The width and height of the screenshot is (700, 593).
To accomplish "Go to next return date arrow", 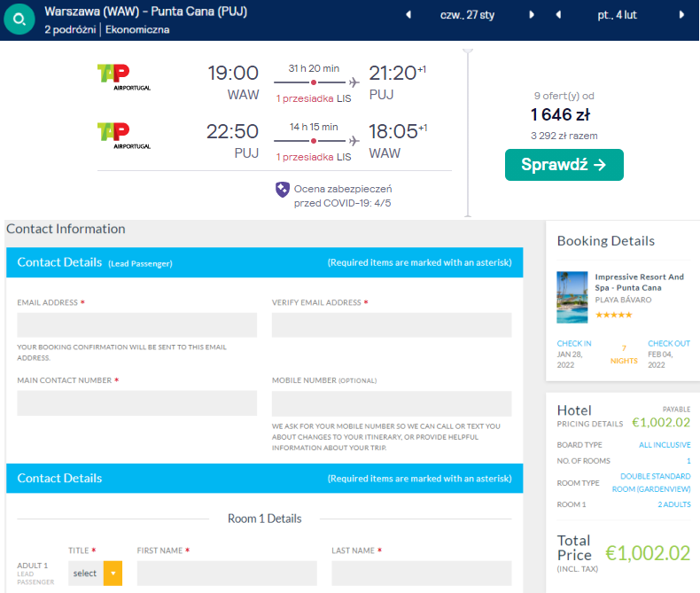I will click(x=682, y=15).
